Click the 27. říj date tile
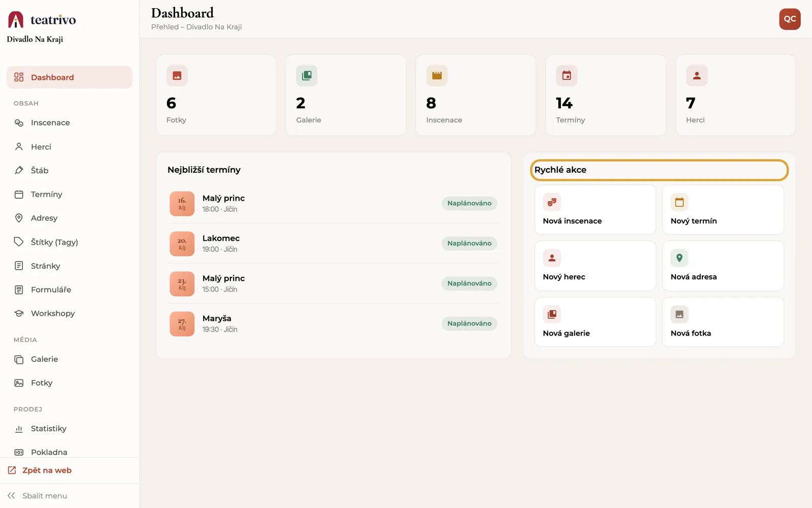This screenshot has width=812, height=508. 182,324
